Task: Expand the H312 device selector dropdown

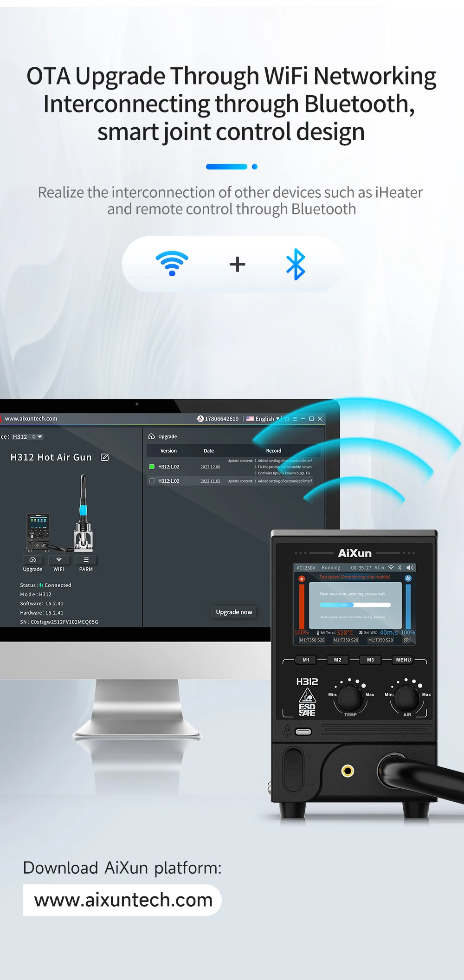Action: [x=28, y=437]
